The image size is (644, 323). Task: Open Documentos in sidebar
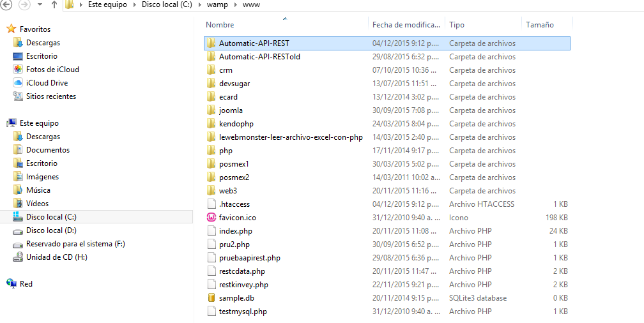click(x=48, y=150)
